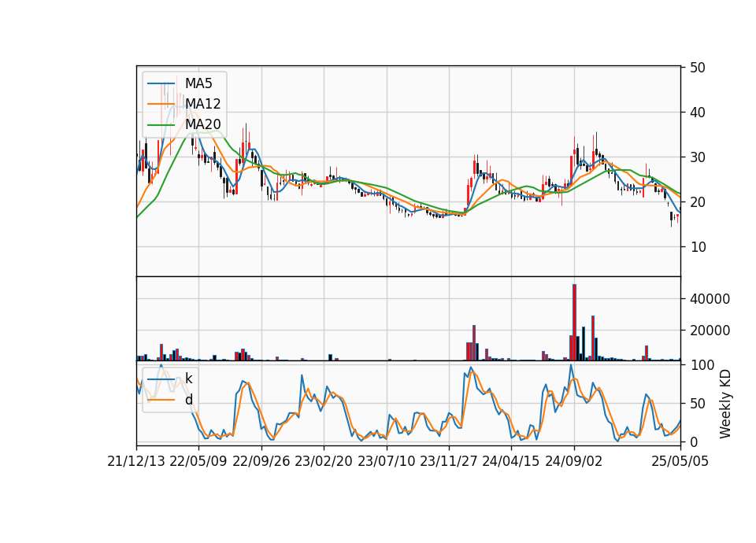The height and width of the screenshot is (543, 756).
Task: Click the price axis value 30
Action: pyautogui.click(x=698, y=157)
